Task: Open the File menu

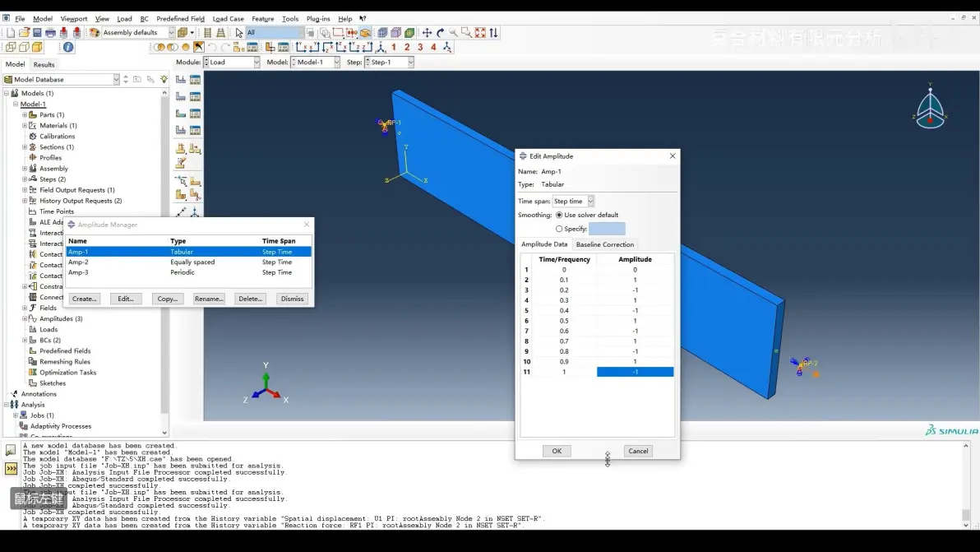Action: (x=20, y=19)
